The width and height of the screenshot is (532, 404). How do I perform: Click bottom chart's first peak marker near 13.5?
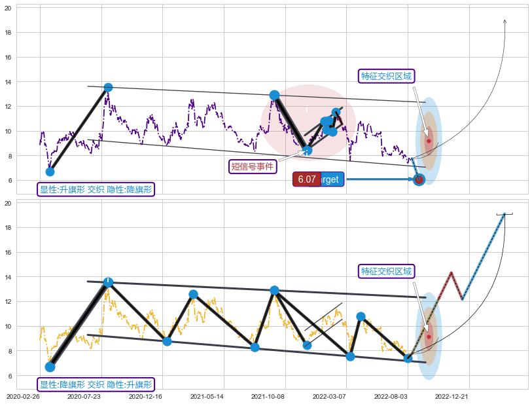[x=108, y=282]
